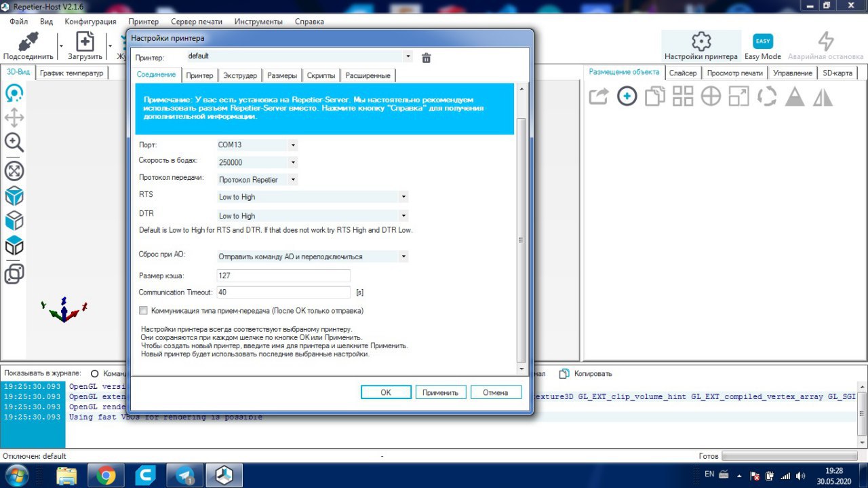Choose the top-face cube view icon

(14, 246)
